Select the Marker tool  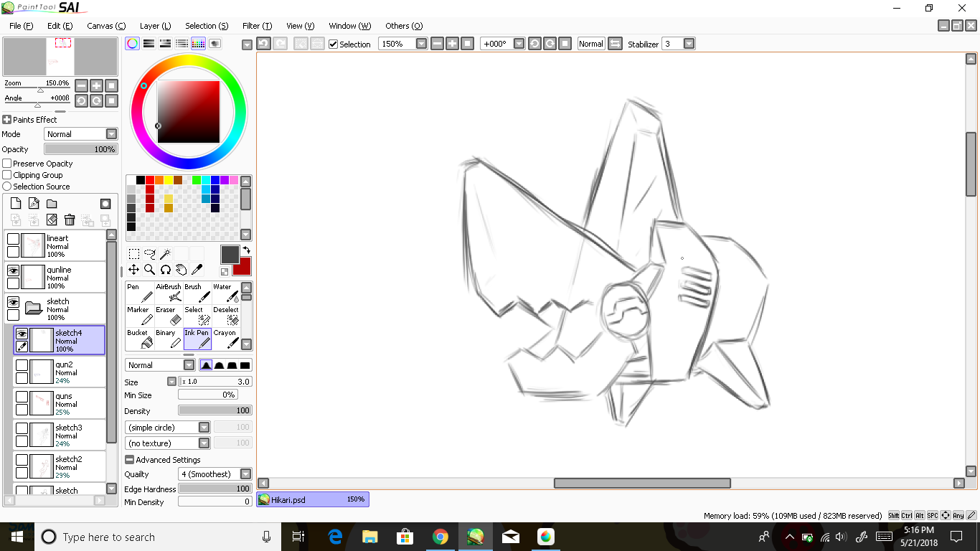click(140, 316)
